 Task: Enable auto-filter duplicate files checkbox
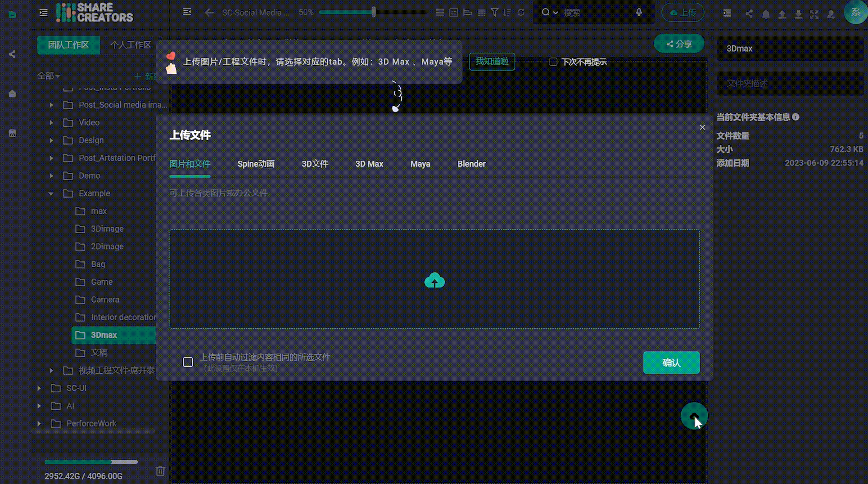(x=188, y=362)
